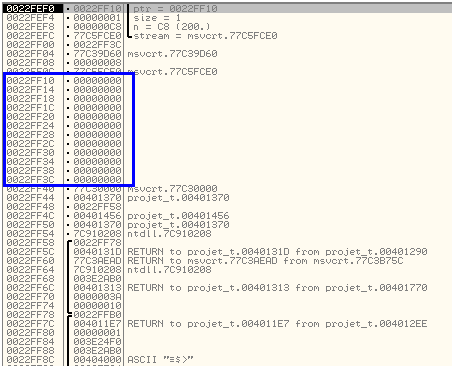Click the stack value 0022FF78 on row 0022FF58
The height and width of the screenshot is (370, 454).
tap(97, 242)
